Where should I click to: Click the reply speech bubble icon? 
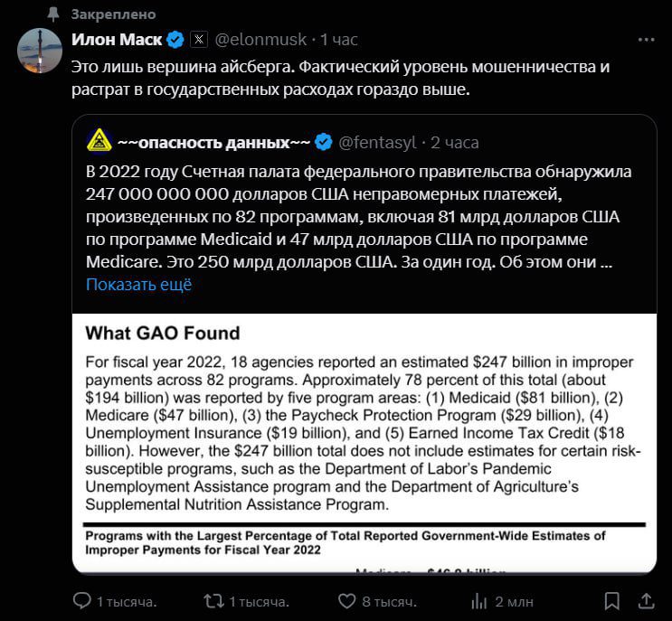tap(82, 601)
